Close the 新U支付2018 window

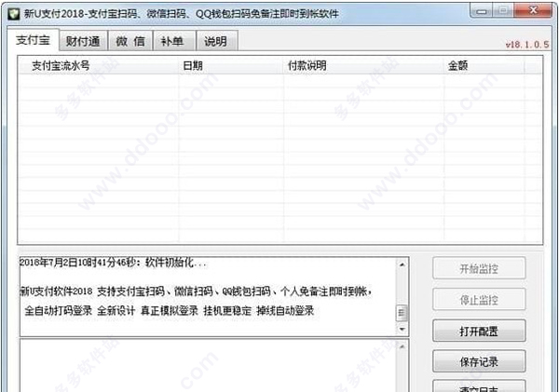pos(533,10)
